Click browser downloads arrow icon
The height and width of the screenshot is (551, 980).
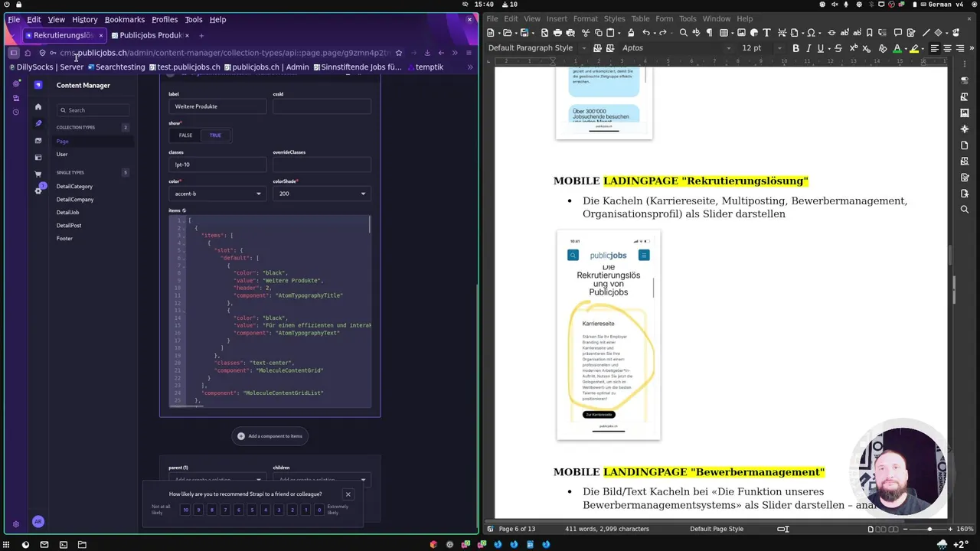(427, 53)
